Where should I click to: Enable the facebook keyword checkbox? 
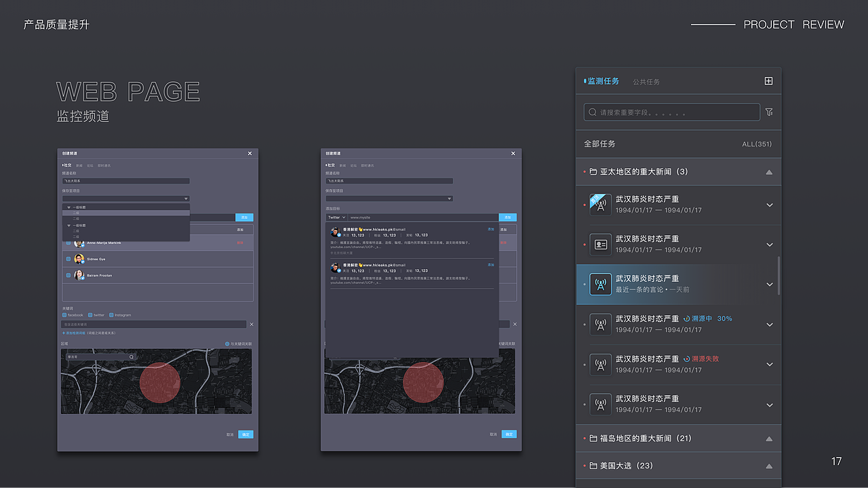point(64,315)
